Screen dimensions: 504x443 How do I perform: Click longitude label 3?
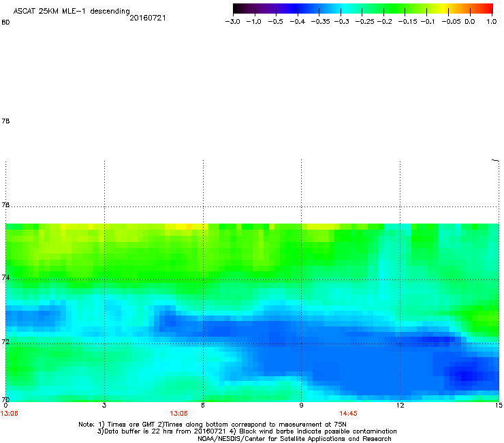[104, 406]
